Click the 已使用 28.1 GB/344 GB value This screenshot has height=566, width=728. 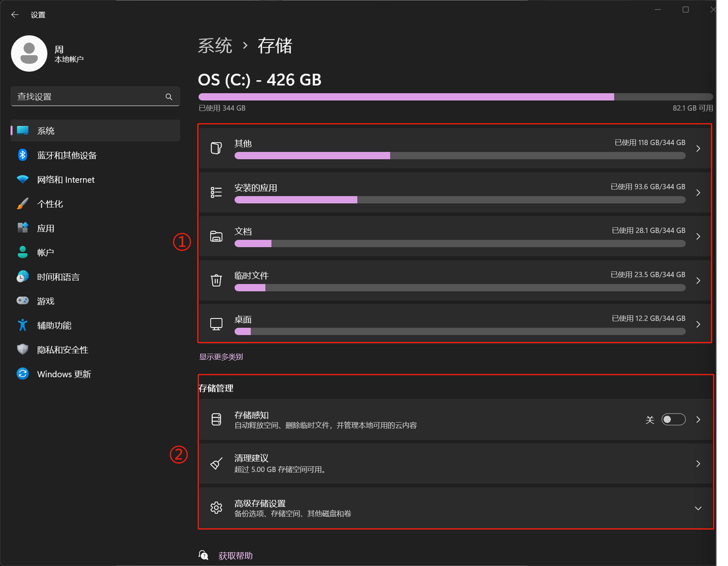click(648, 230)
